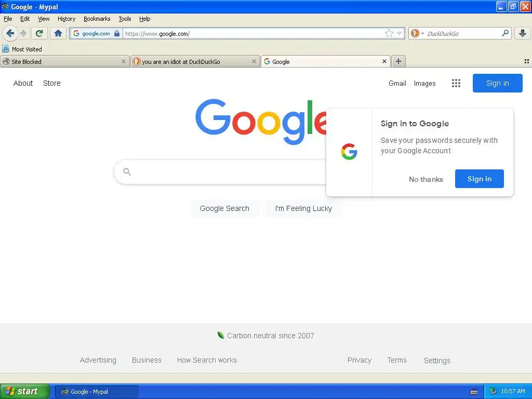The image size is (532, 399).
Task: Click I'm Feeling Lucky
Action: click(x=303, y=208)
